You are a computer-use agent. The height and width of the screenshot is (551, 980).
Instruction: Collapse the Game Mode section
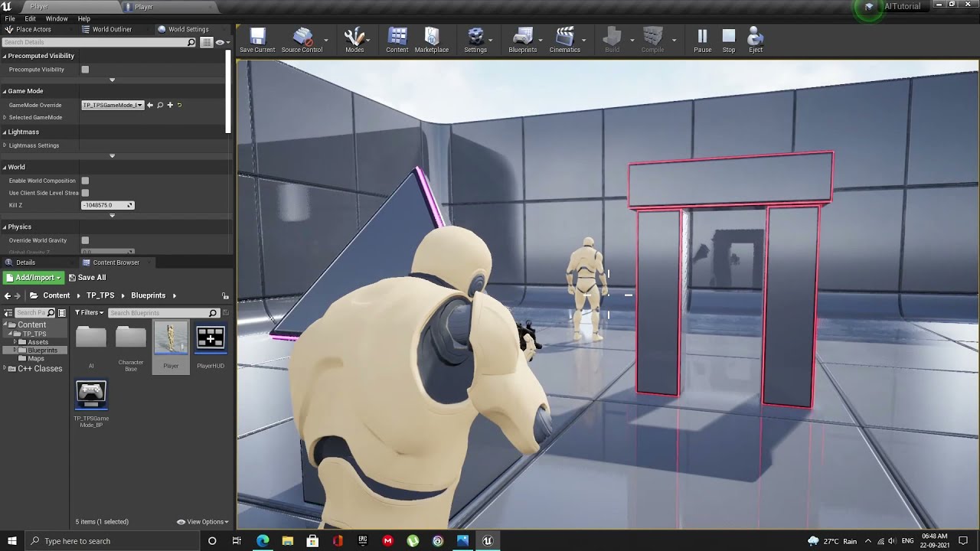coord(5,91)
